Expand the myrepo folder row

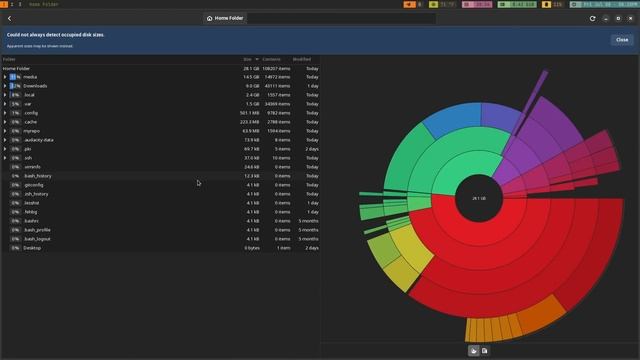click(5, 131)
